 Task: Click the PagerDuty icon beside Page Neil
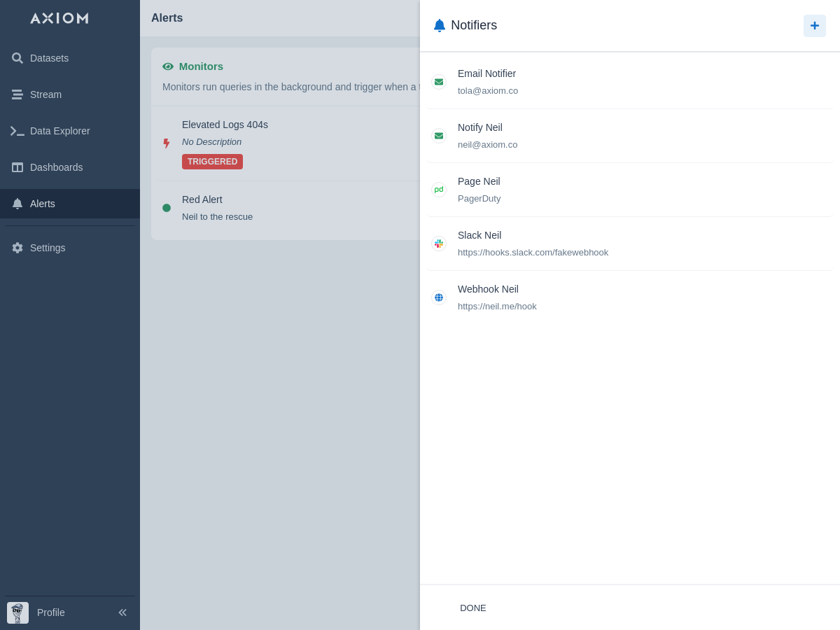[439, 190]
